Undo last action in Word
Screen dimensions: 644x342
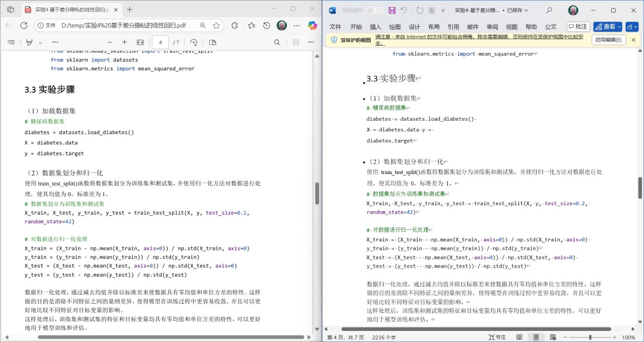click(x=405, y=10)
